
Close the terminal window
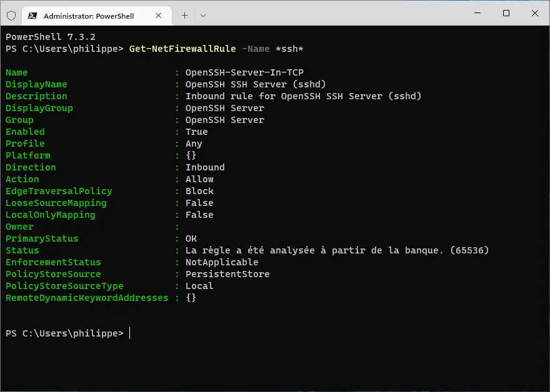(535, 13)
